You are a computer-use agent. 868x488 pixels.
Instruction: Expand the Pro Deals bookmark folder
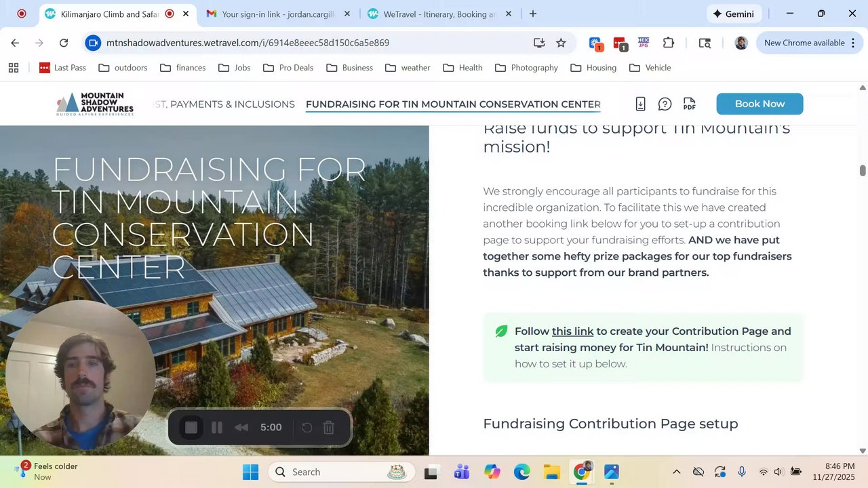pos(288,68)
